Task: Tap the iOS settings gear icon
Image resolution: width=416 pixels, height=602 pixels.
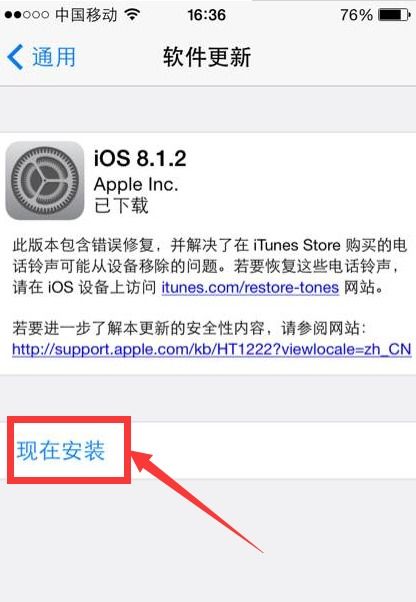Action: pyautogui.click(x=45, y=180)
